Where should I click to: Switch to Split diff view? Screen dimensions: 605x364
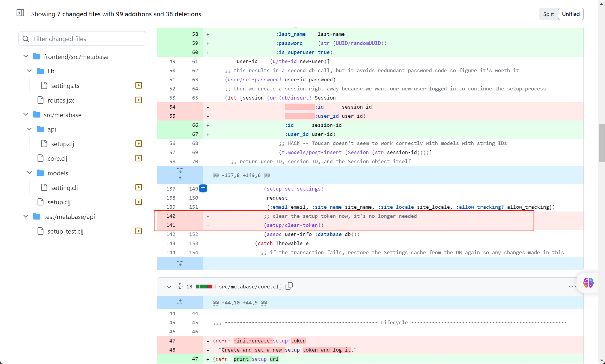point(548,14)
